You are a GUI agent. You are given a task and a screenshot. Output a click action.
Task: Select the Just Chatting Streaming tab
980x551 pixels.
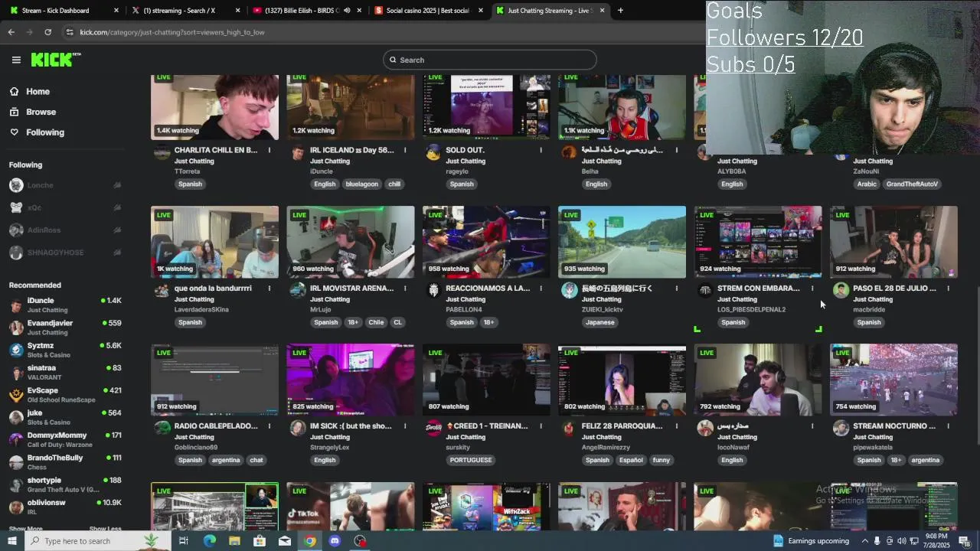point(550,11)
